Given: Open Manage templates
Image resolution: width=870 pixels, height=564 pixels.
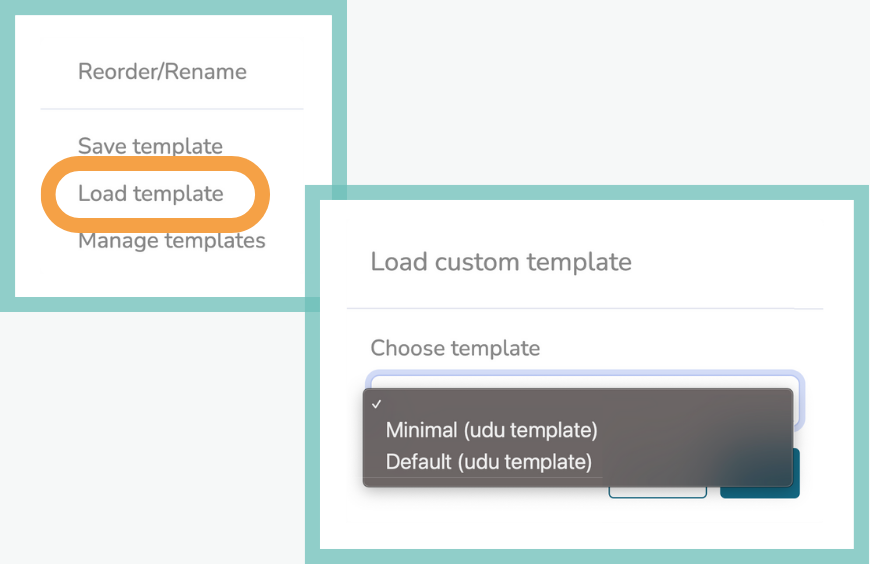Looking at the screenshot, I should coord(171,240).
